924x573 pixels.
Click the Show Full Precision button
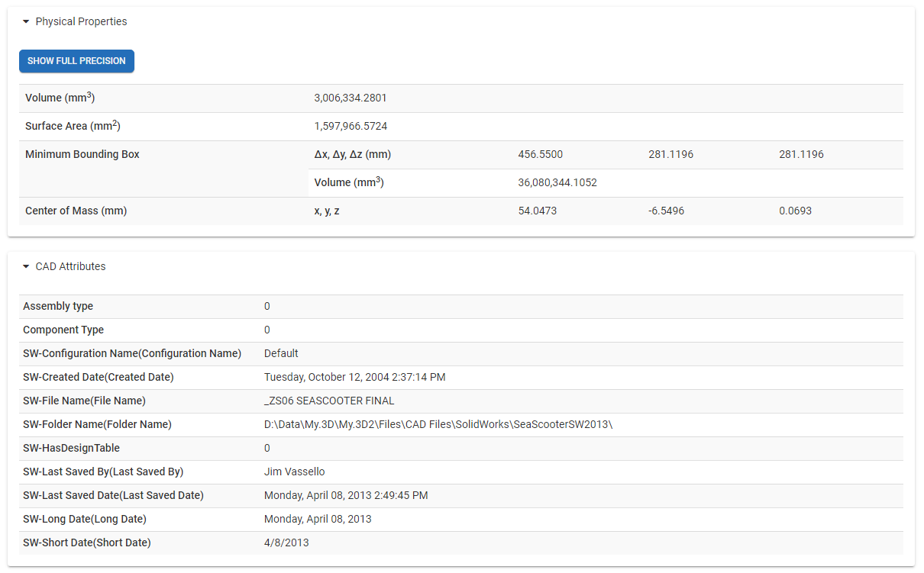(x=76, y=61)
